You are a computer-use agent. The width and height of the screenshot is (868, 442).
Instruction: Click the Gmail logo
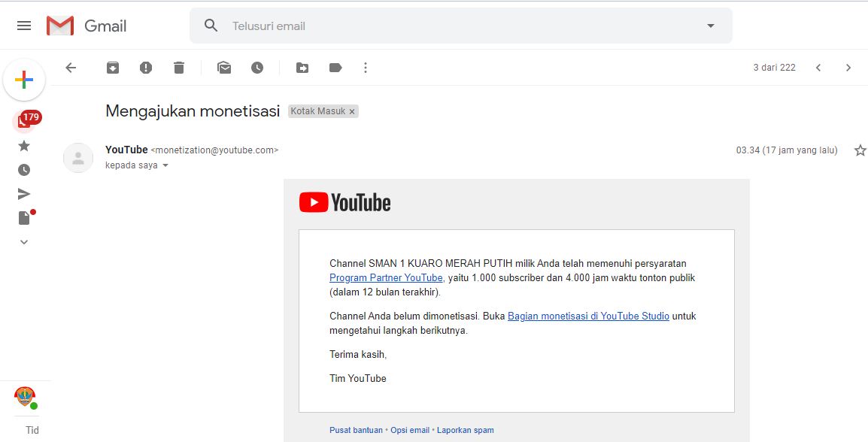pyautogui.click(x=86, y=26)
